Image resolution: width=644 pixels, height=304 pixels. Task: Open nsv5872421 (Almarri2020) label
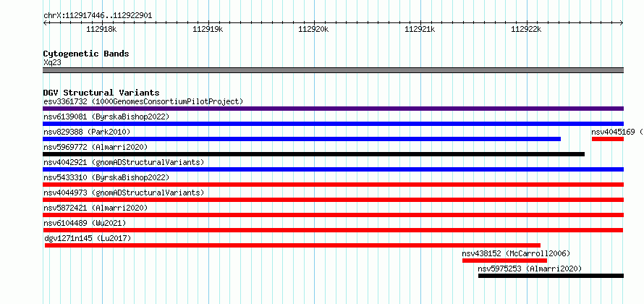click(96, 208)
